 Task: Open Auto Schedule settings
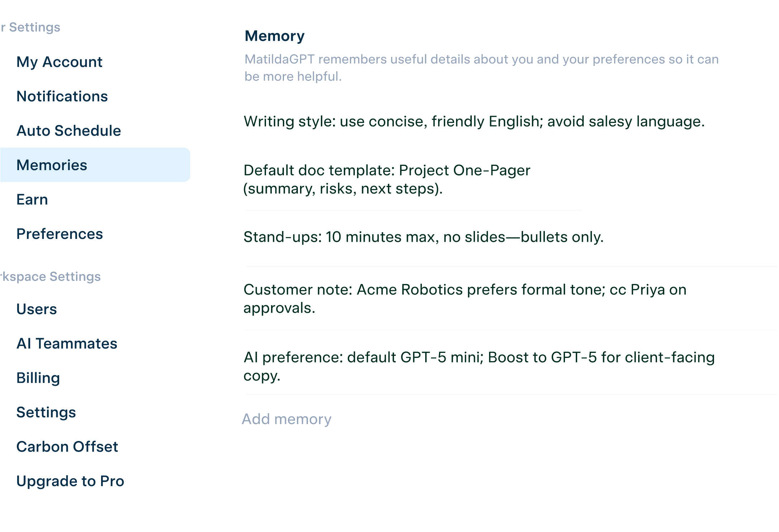coord(69,131)
